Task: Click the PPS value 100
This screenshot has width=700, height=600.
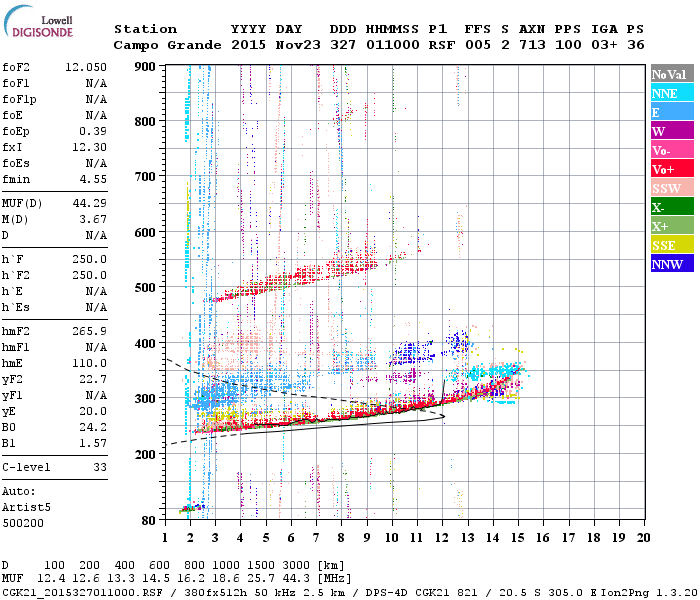Action: tap(568, 45)
